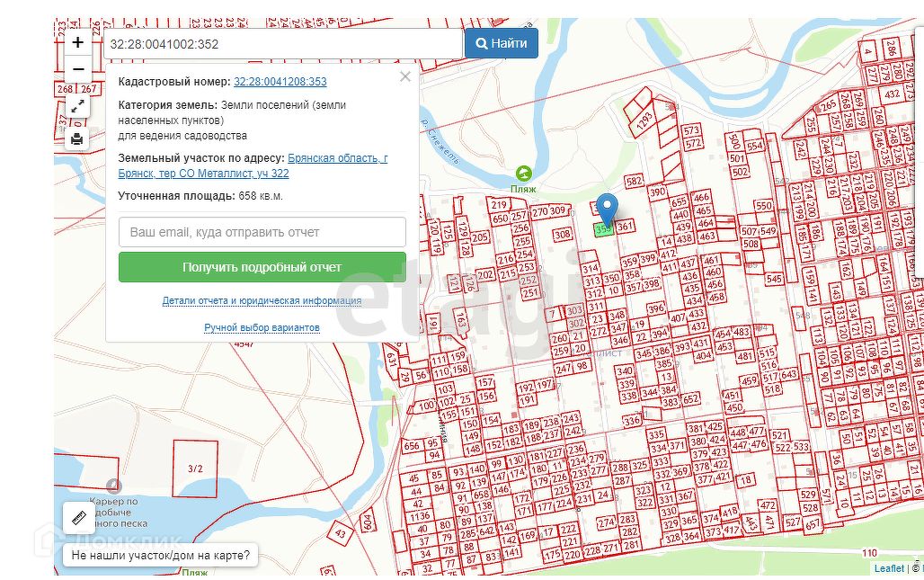Click Ручной выбор вариантов link
This screenshot has height=580, width=924.
(x=262, y=328)
